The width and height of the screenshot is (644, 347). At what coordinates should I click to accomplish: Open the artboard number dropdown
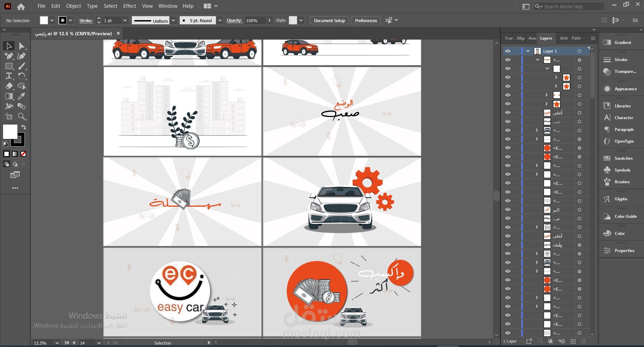99,343
